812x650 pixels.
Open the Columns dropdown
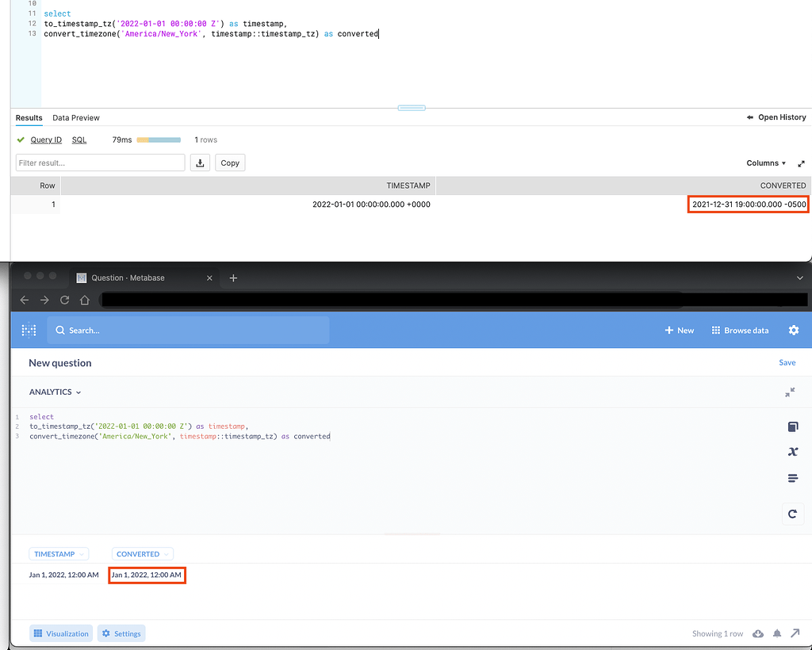click(x=766, y=163)
